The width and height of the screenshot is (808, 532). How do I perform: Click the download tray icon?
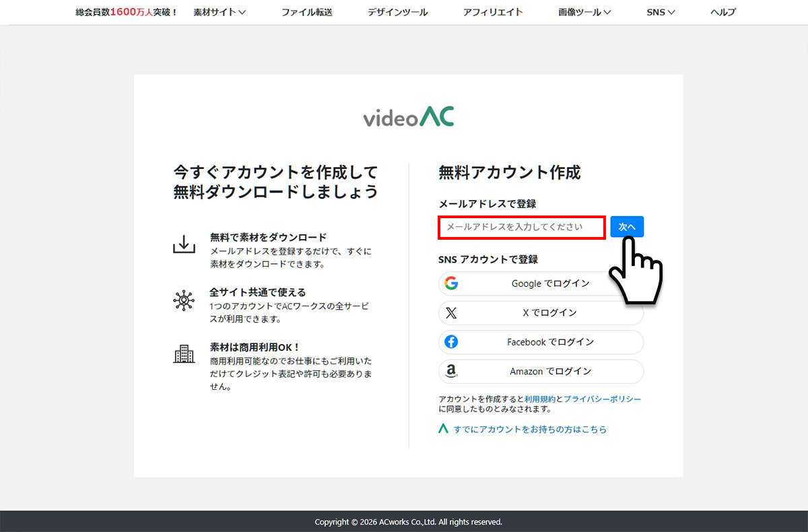tap(184, 244)
